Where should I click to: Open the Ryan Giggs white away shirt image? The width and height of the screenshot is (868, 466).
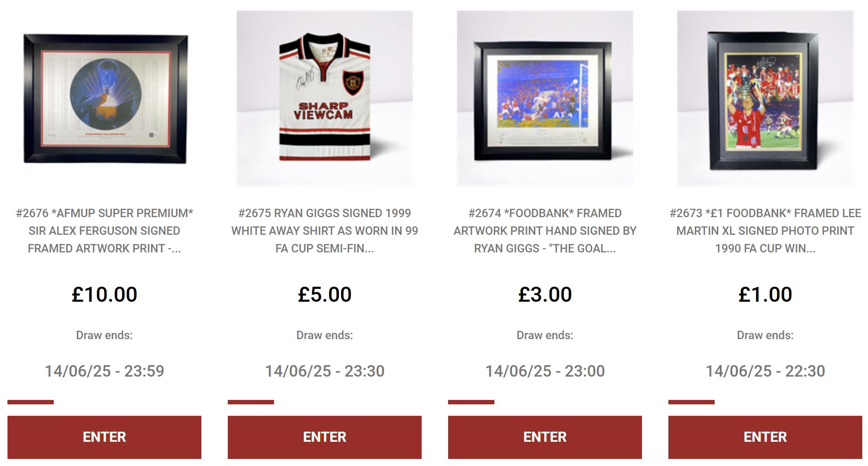[x=325, y=99]
